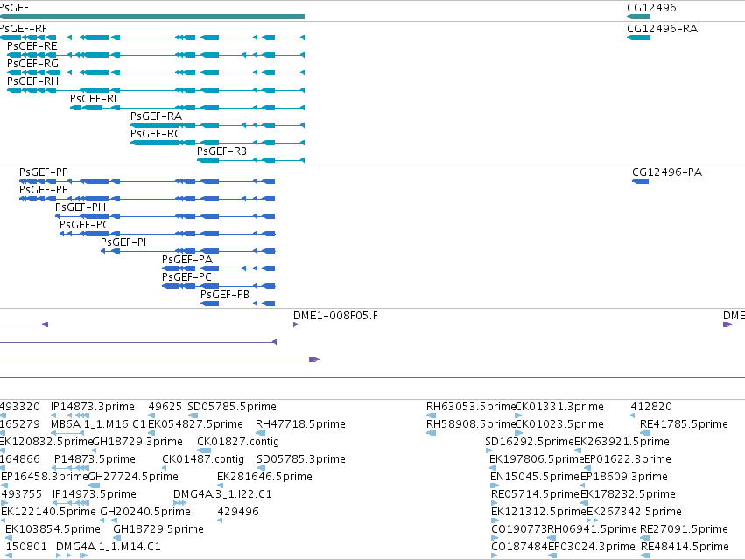
Task: Click the GH18729.3prime EST label
Action: (x=137, y=442)
